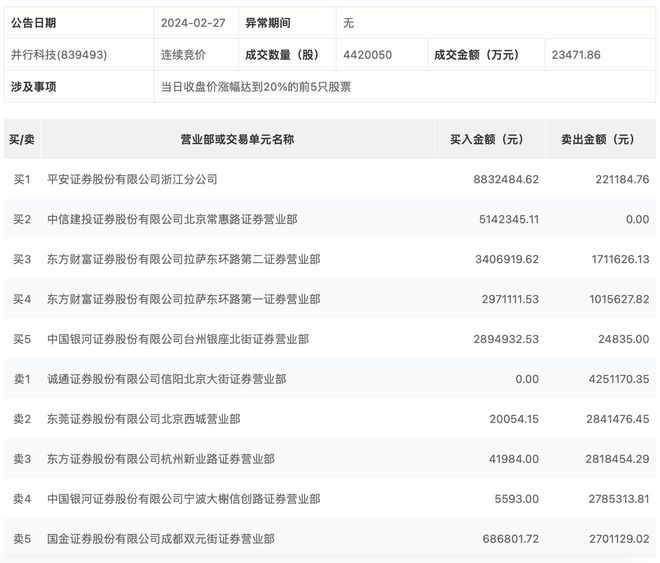This screenshot has width=660, height=563.
Task: Click the 卖5 row label
Action: coord(22,539)
